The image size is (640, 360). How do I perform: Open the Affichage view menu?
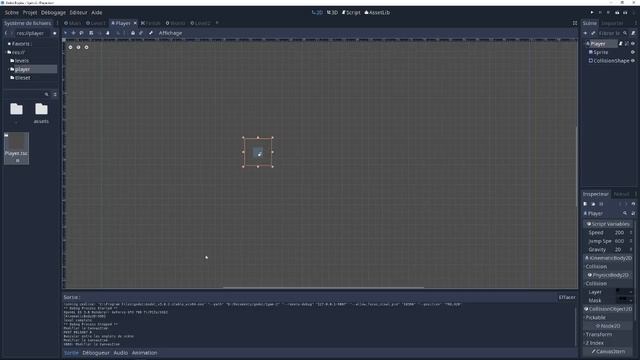pyautogui.click(x=170, y=33)
